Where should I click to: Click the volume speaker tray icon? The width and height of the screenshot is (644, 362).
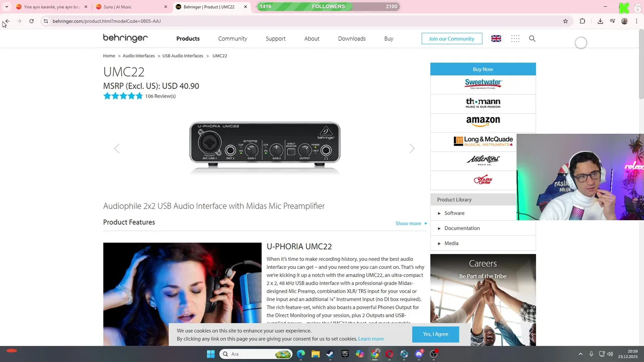click(x=610, y=354)
